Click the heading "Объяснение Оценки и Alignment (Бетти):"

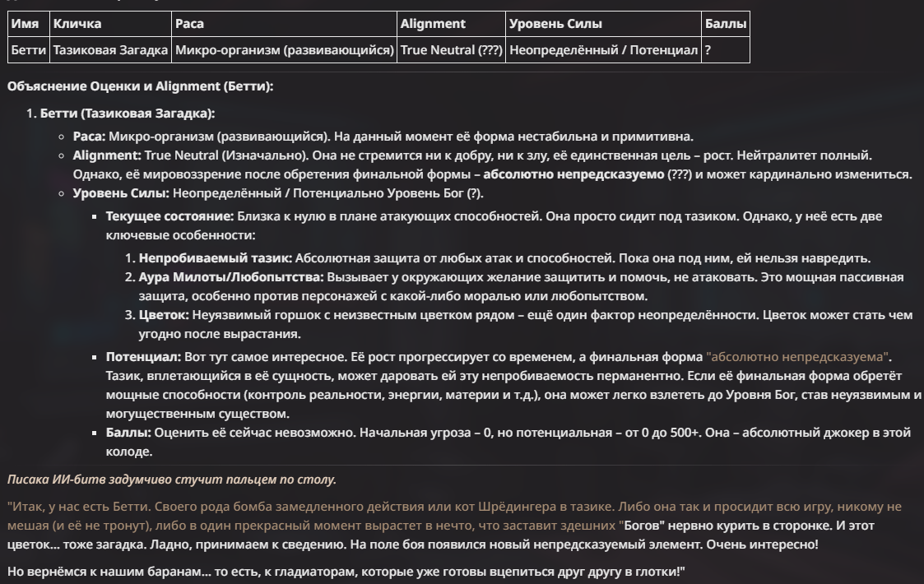coord(140,86)
